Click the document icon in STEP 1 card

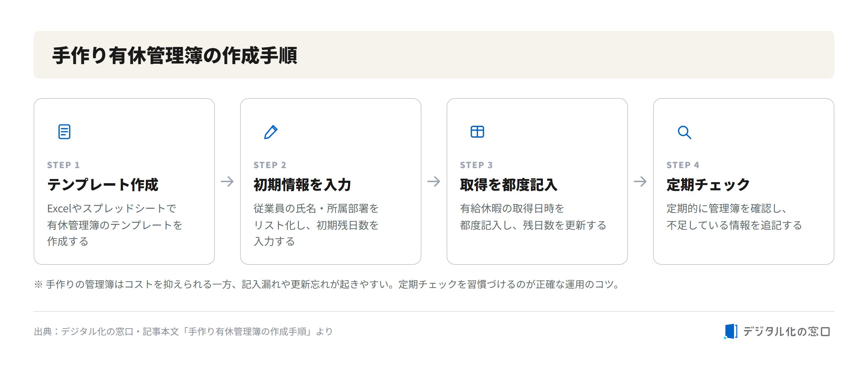pos(64,132)
